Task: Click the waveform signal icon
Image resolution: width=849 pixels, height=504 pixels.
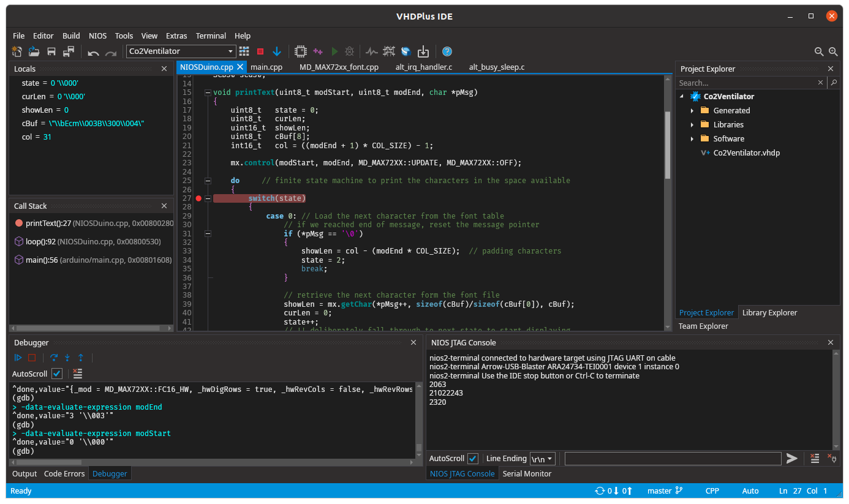Action: [x=372, y=51]
